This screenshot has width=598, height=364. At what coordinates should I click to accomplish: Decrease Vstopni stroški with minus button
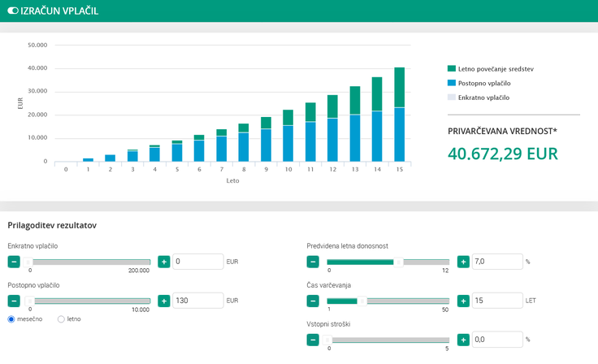(313, 340)
